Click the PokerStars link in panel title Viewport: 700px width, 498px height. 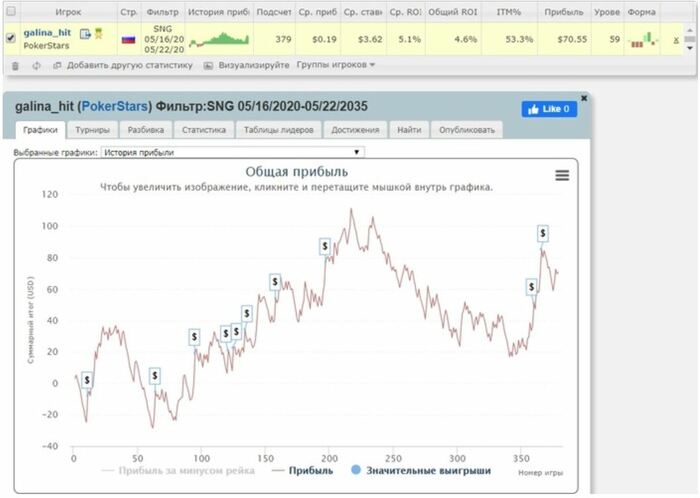[114, 106]
